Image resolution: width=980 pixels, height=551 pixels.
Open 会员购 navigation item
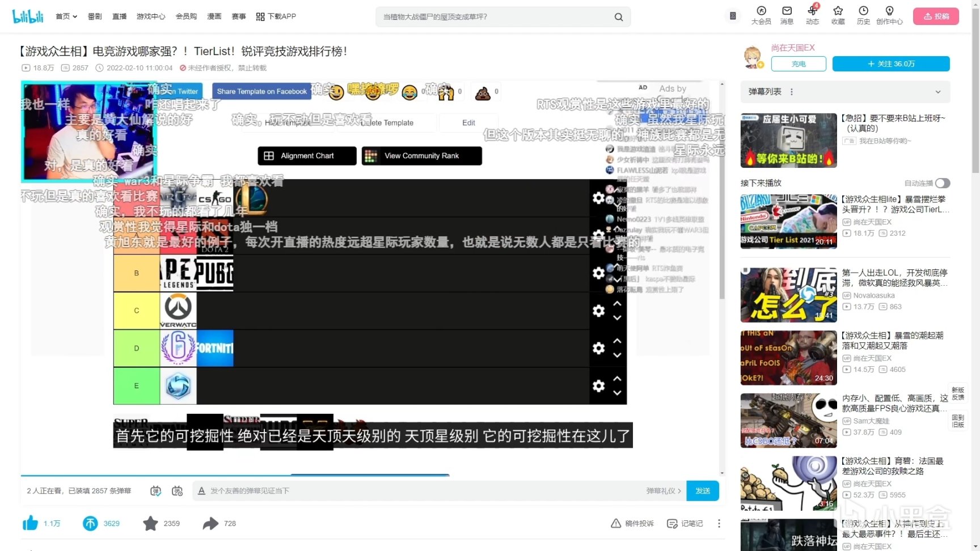click(186, 16)
